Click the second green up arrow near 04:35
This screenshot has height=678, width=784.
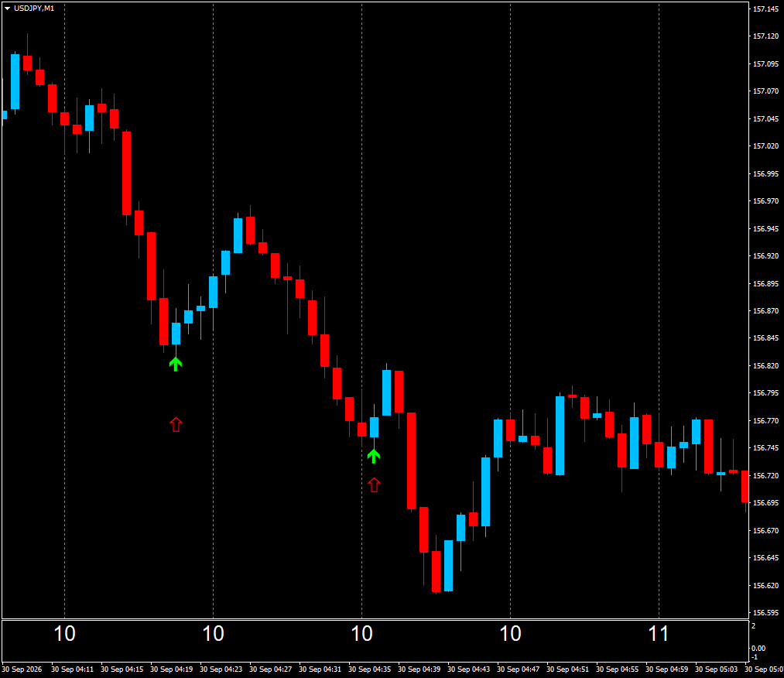pos(374,456)
